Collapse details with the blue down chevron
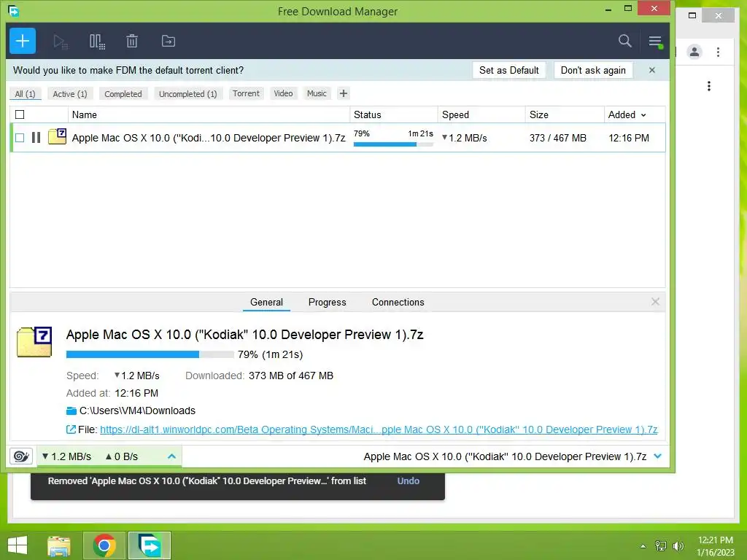The width and height of the screenshot is (747, 560). pyautogui.click(x=658, y=456)
